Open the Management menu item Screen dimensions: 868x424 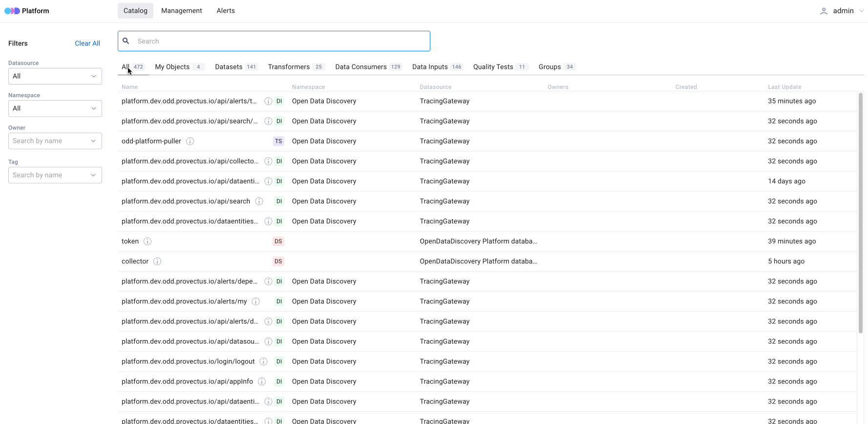[x=181, y=11]
